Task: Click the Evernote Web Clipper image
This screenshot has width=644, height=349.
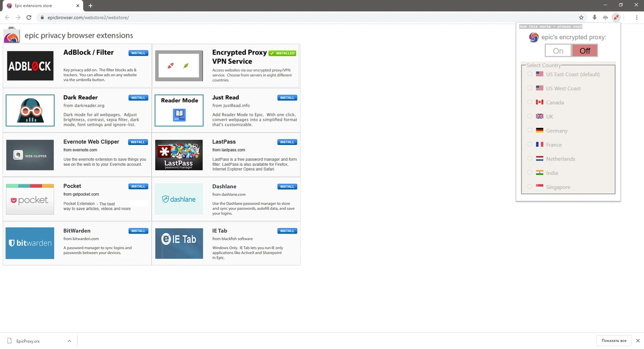Action: click(30, 155)
